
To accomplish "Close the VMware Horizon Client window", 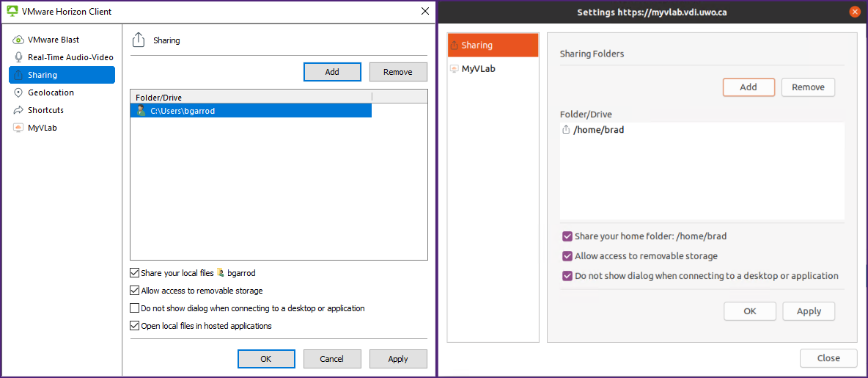I will tap(424, 11).
